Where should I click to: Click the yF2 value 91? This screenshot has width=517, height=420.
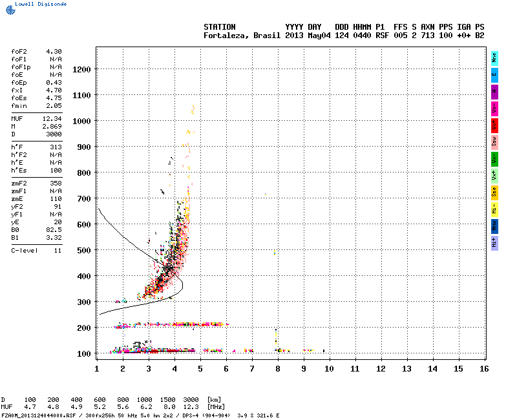pyautogui.click(x=58, y=207)
